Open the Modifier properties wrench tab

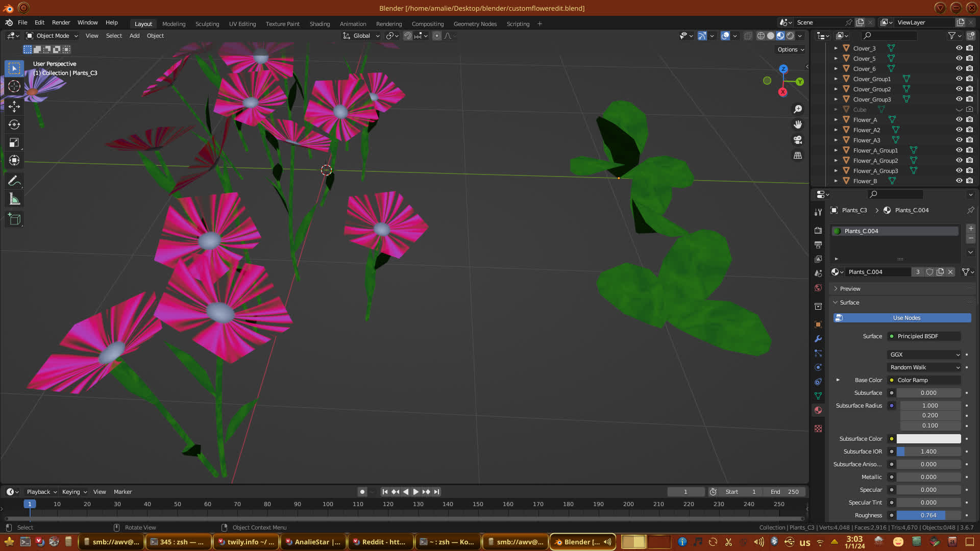click(x=818, y=339)
